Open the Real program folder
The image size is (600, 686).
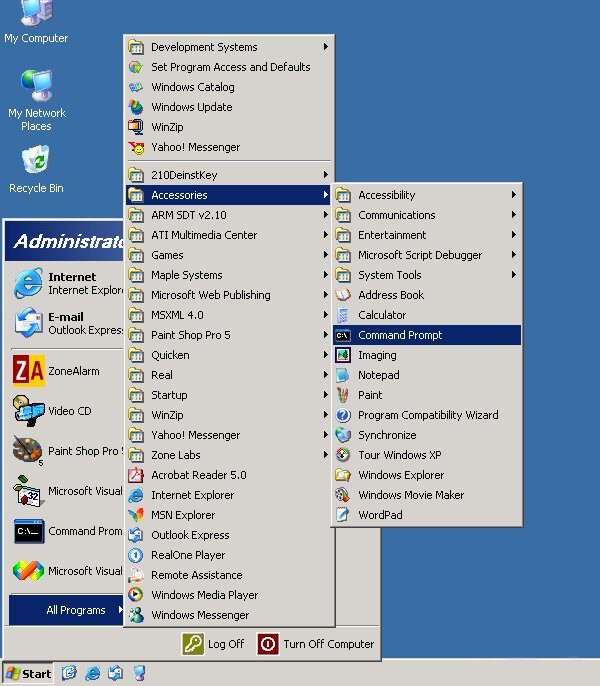[228, 375]
